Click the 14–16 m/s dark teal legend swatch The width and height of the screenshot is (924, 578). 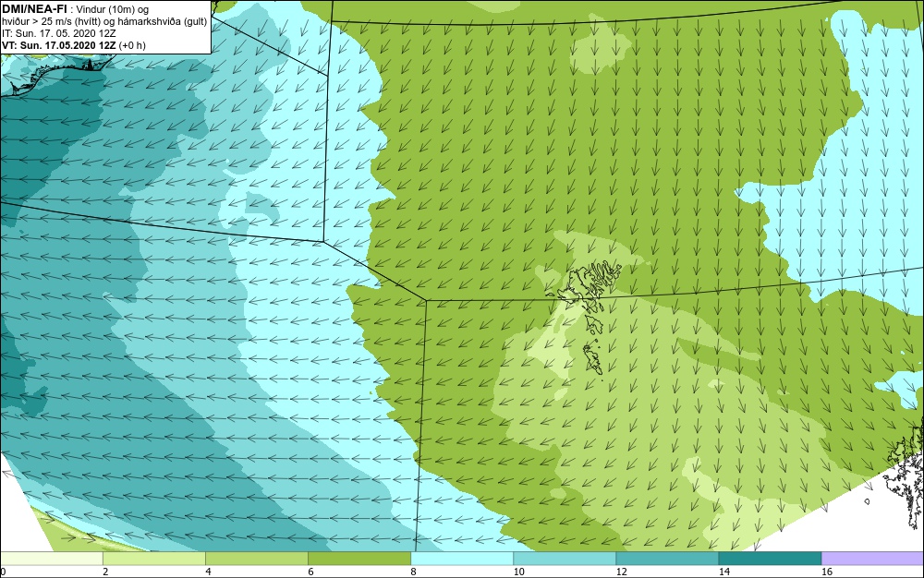tap(770, 559)
